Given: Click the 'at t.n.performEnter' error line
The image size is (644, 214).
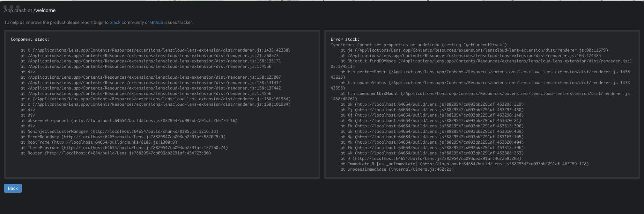Looking at the screenshot, I should click(481, 75).
